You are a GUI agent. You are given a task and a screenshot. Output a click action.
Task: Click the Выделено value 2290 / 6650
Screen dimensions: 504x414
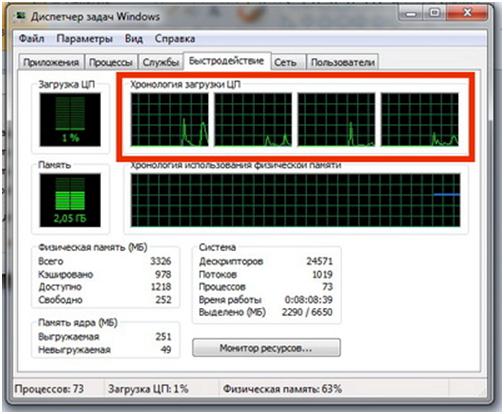pos(307,312)
